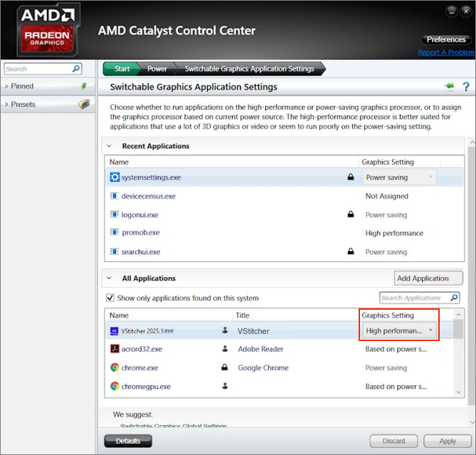The height and width of the screenshot is (455, 476).
Task: Click the green pin icon beside Pinned
Action: [x=84, y=86]
